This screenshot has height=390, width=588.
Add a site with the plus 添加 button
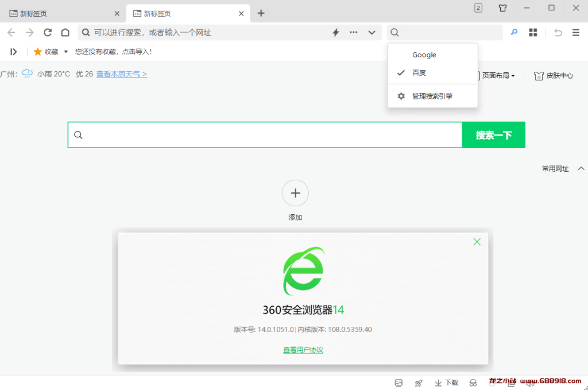(x=295, y=193)
